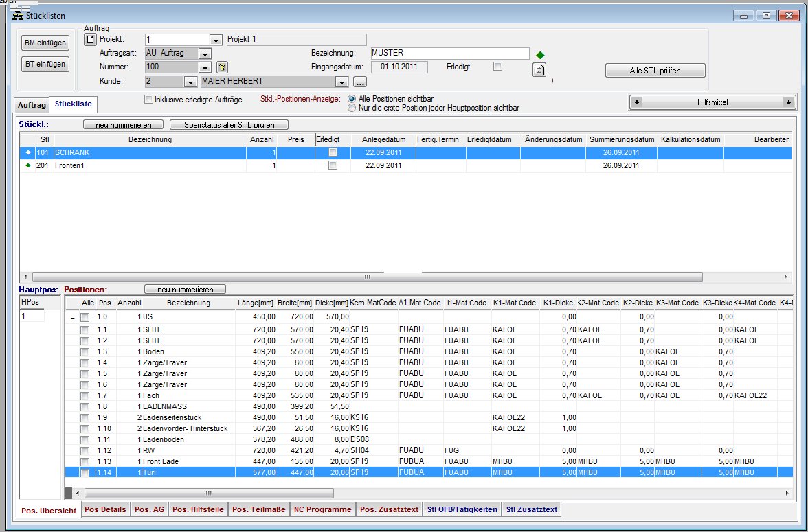Tick the Erledigt checkbox in the Fronten1 row
The image size is (808, 532).
(333, 165)
